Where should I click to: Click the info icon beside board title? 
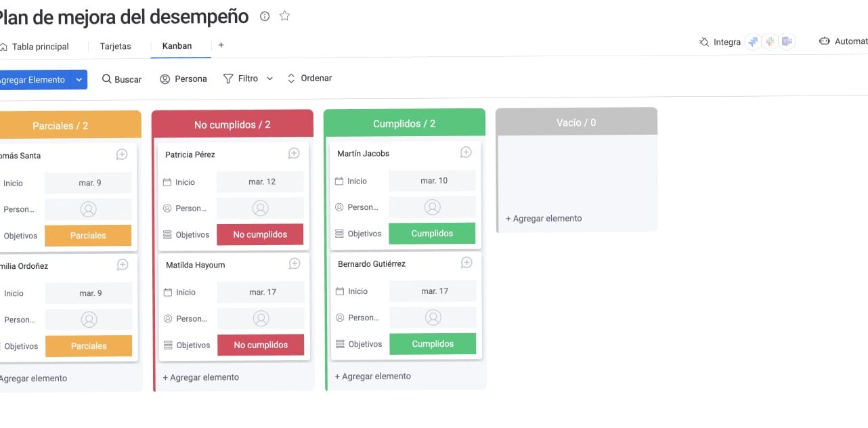[265, 16]
